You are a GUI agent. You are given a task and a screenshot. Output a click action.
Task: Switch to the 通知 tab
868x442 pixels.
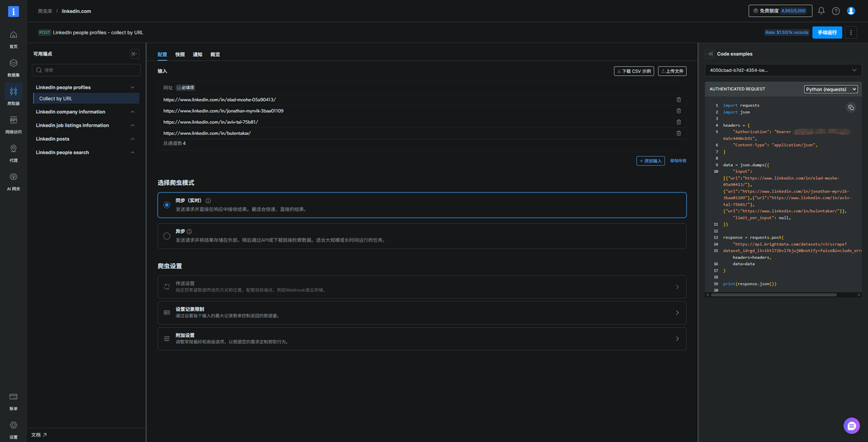[197, 54]
